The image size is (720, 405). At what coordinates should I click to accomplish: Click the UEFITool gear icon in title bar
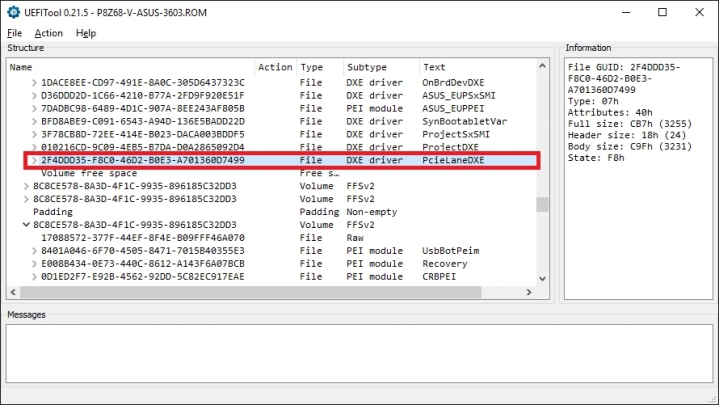[x=13, y=12]
